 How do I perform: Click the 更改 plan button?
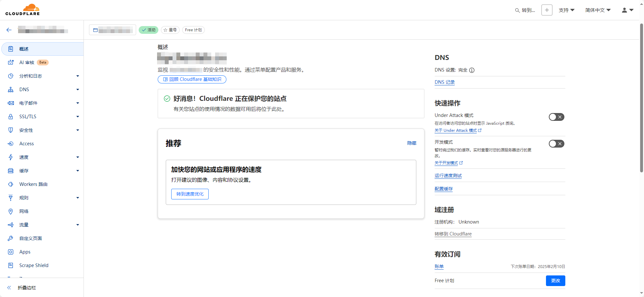(x=556, y=281)
